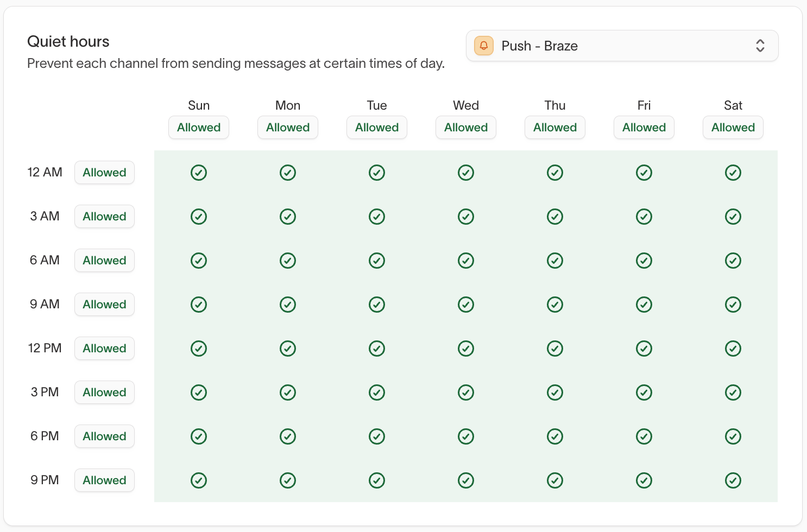
Task: Toggle Wednesday 9 AM check icon
Action: click(x=466, y=305)
